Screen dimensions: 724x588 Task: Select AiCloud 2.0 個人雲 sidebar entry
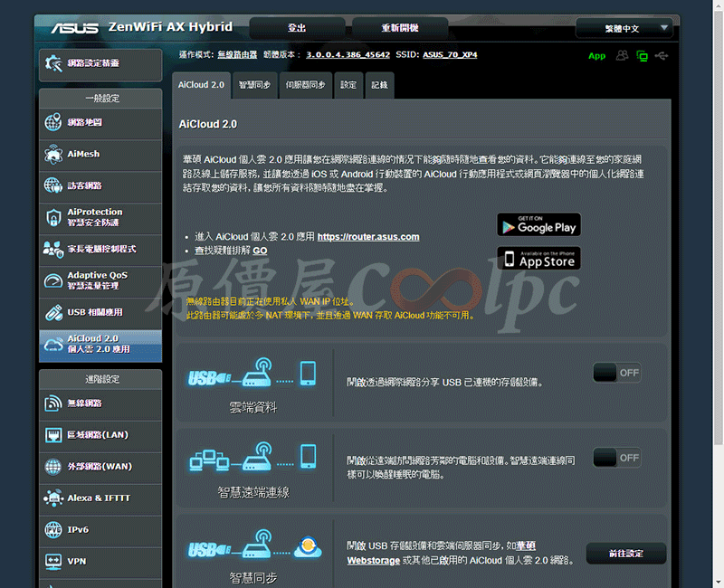(x=100, y=345)
